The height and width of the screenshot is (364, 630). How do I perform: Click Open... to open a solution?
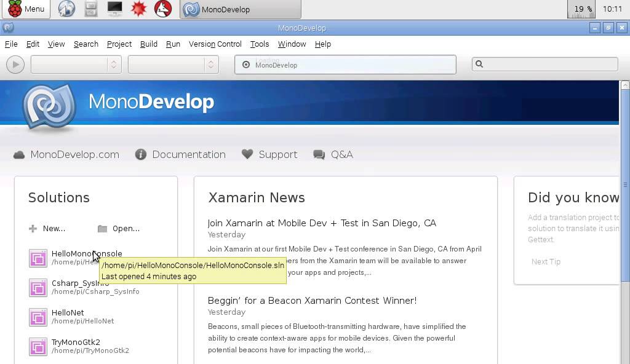[x=126, y=229]
